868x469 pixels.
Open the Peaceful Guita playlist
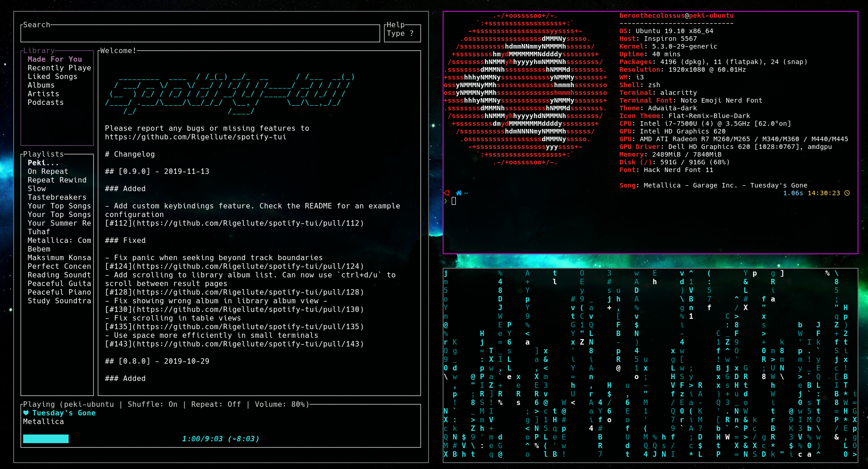60,284
